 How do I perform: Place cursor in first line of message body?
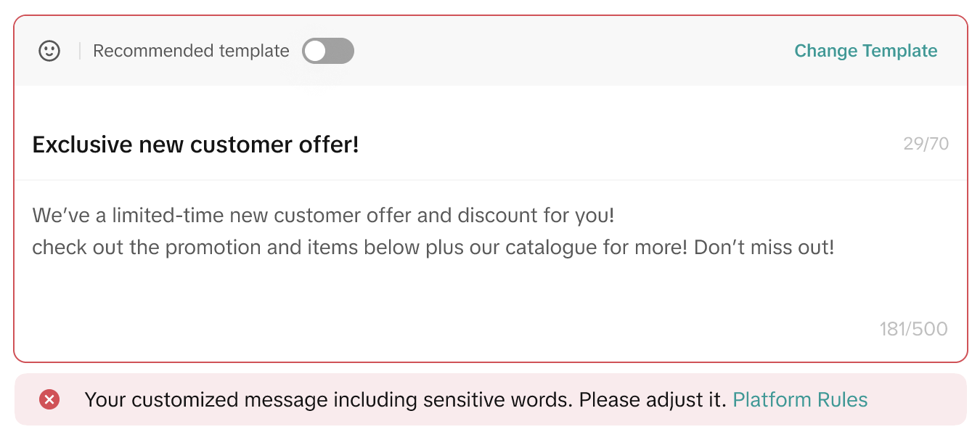click(323, 216)
